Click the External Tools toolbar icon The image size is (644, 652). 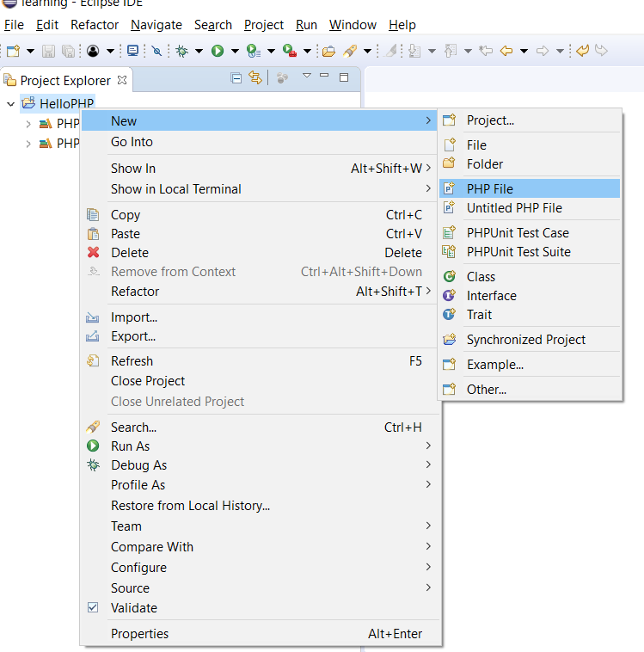[290, 51]
